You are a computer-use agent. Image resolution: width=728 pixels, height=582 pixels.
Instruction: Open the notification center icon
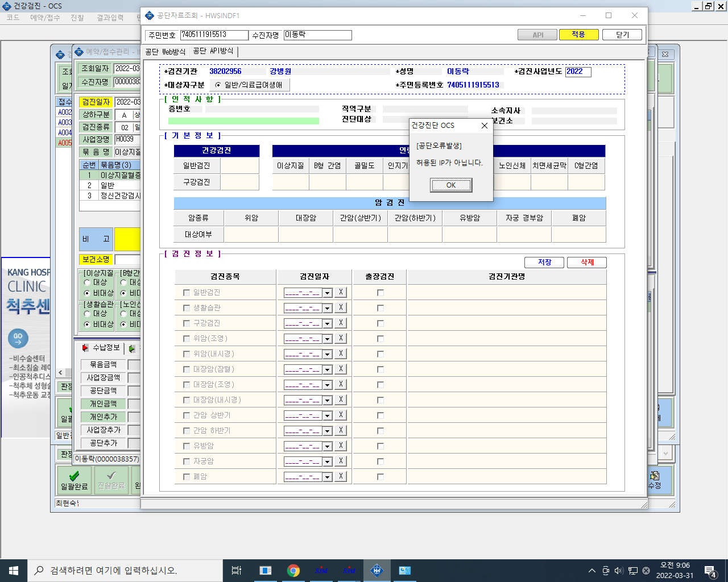coord(710,571)
